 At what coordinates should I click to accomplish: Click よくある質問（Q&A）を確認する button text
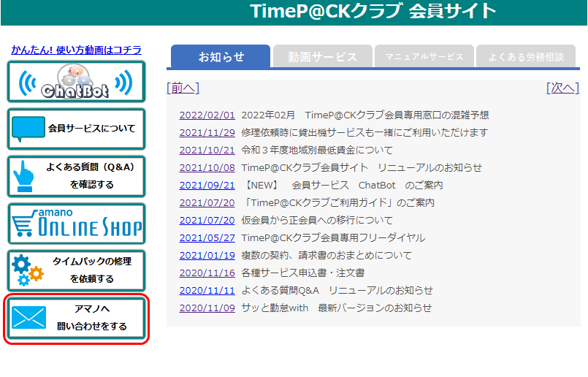tap(91, 175)
